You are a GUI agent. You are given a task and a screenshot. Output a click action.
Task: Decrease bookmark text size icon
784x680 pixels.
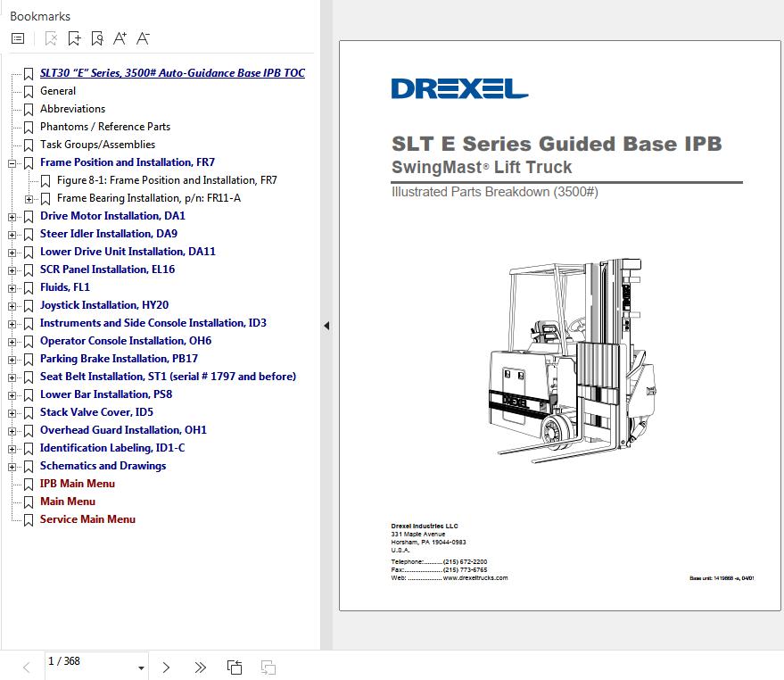pyautogui.click(x=143, y=38)
